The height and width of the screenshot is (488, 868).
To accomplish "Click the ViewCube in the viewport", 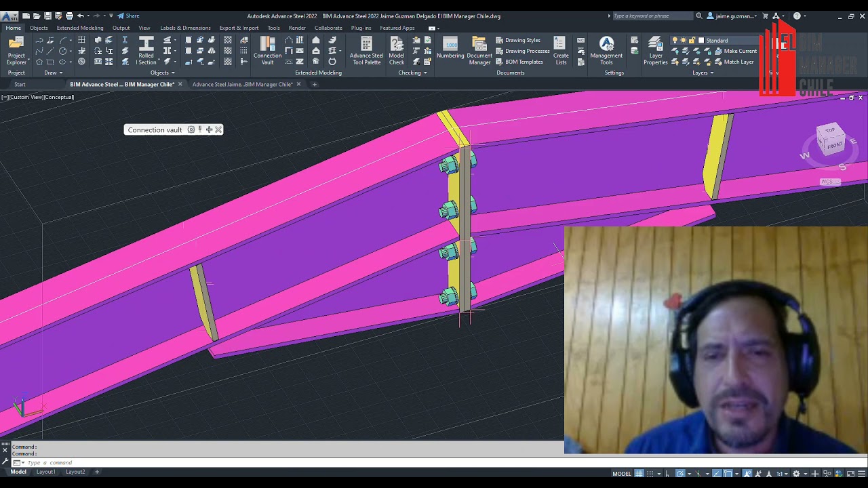I will [x=830, y=140].
